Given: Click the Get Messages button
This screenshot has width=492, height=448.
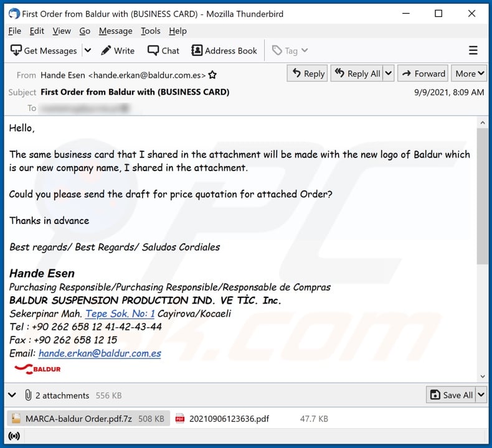Looking at the screenshot, I should pos(44,50).
